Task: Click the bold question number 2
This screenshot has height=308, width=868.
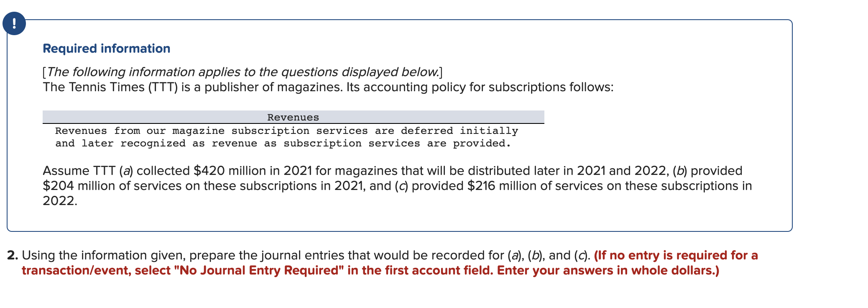Action: coord(13,255)
